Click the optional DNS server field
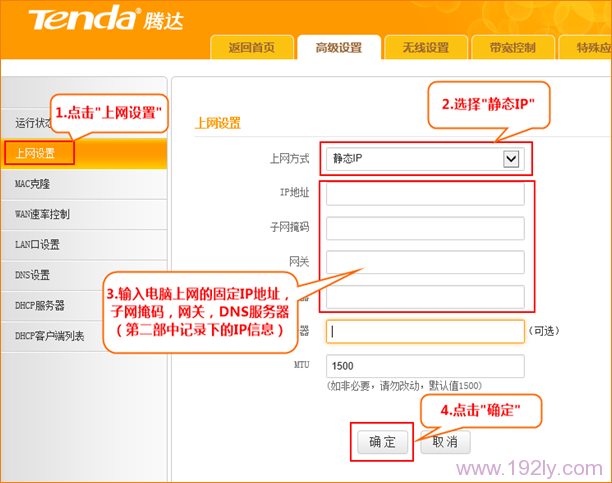 pos(425,332)
